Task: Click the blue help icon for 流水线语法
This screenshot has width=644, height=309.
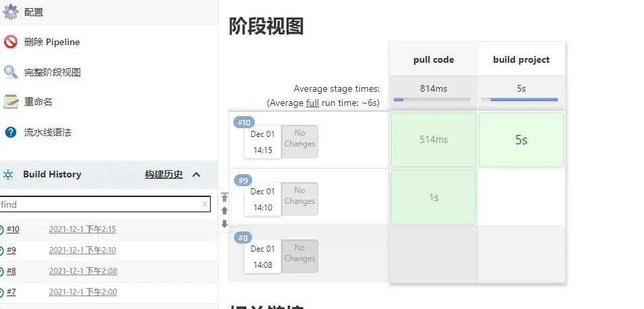Action: 11,132
